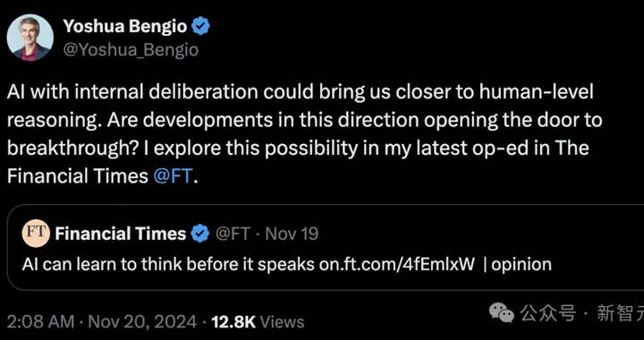
Task: Open the @Yoshua_Bengio handle
Action: point(131,50)
